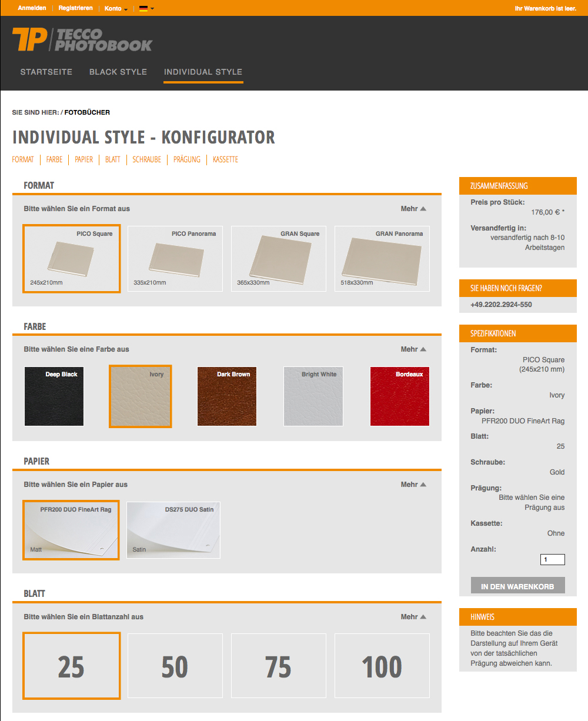Open the empty Warenkorb notice
This screenshot has height=721, width=588.
[545, 8]
